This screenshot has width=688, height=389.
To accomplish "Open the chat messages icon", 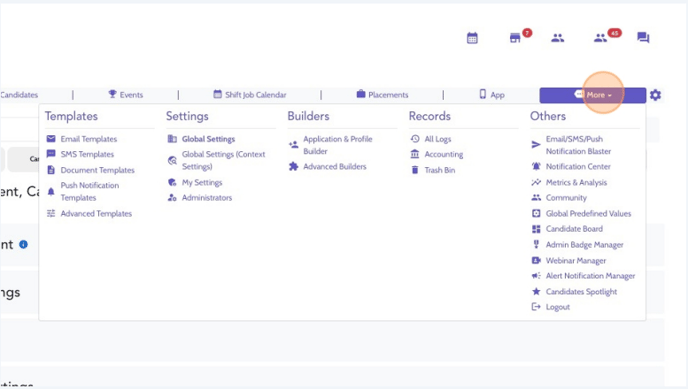I will click(643, 38).
